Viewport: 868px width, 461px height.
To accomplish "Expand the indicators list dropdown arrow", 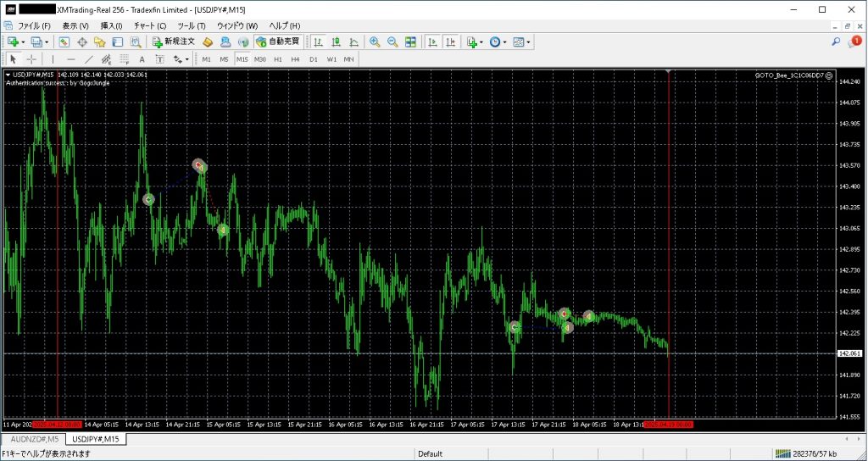I will pos(481,42).
